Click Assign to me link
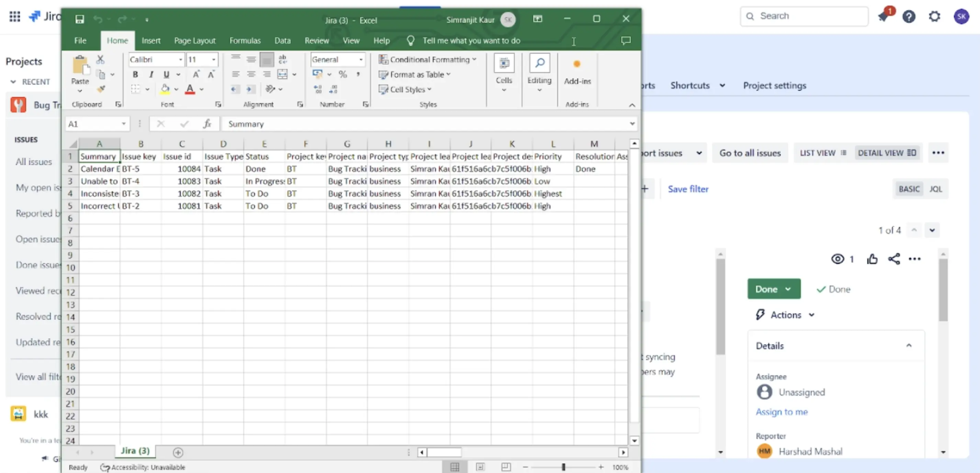 pos(781,412)
